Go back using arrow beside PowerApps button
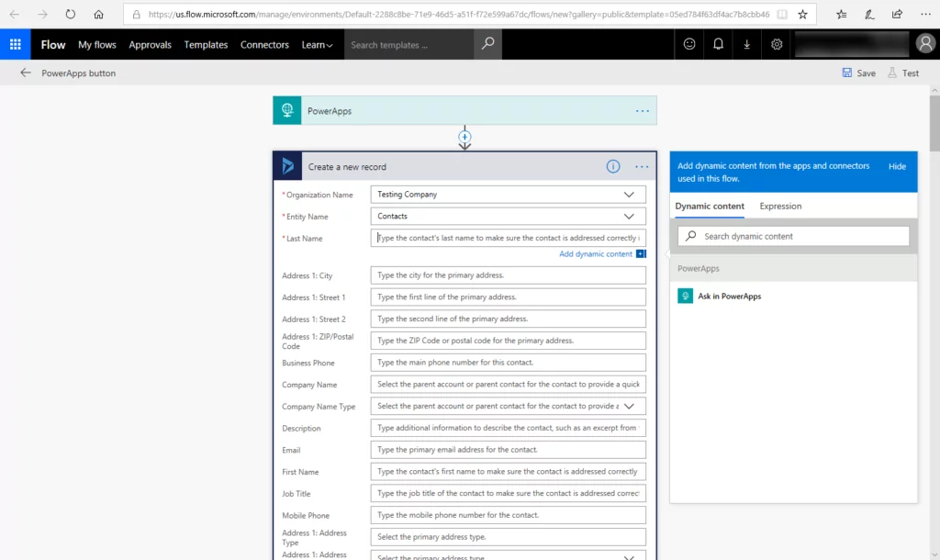This screenshot has height=560, width=940. [25, 73]
